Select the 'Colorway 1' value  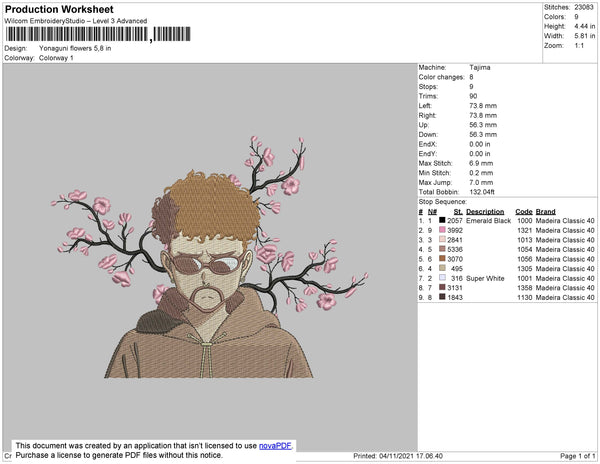click(x=56, y=58)
